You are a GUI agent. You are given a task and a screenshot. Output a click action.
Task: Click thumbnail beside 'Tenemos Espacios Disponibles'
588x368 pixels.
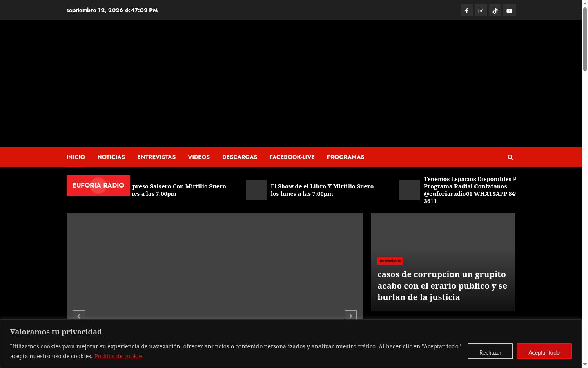410,190
